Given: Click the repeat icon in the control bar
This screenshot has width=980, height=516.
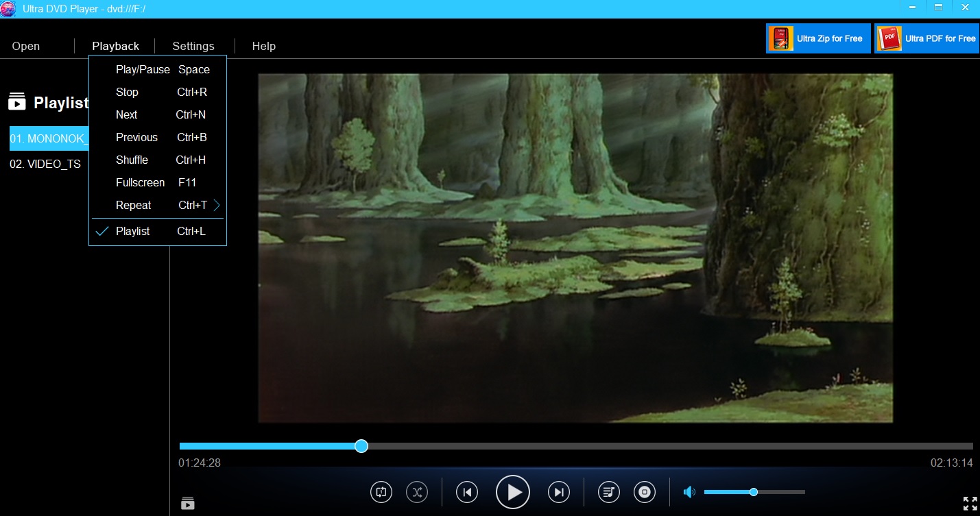Looking at the screenshot, I should point(381,491).
